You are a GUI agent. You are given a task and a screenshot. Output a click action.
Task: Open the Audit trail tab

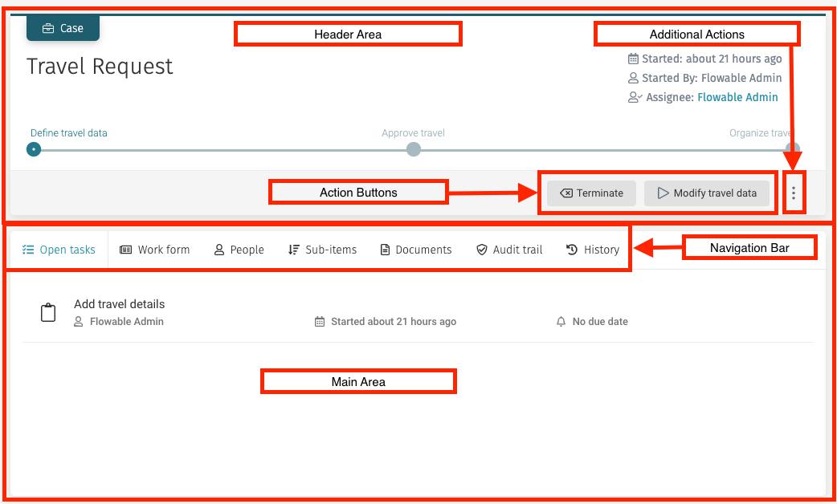(x=508, y=250)
